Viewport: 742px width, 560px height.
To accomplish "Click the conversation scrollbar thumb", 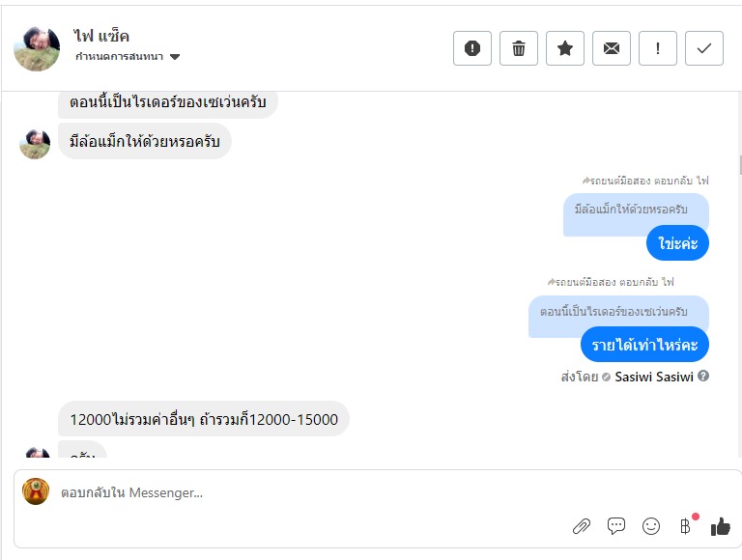I will pyautogui.click(x=739, y=164).
